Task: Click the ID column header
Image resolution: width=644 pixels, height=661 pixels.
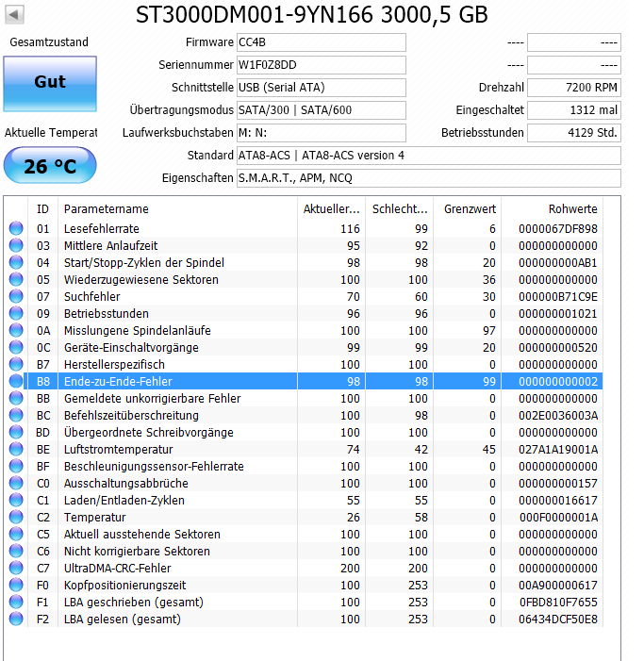Action: (x=42, y=209)
